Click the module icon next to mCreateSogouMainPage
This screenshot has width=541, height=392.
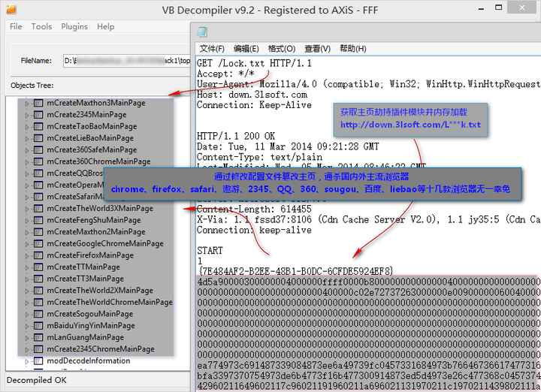click(x=38, y=314)
